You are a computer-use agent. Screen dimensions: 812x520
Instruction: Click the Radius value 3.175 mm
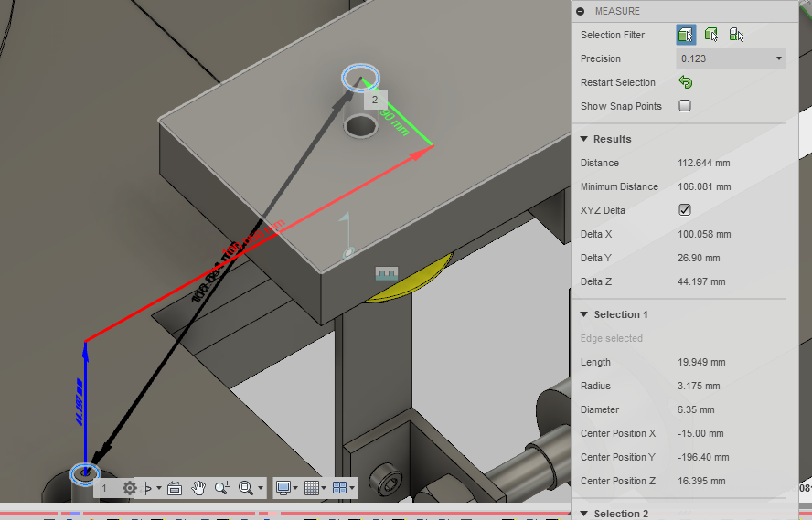click(699, 386)
